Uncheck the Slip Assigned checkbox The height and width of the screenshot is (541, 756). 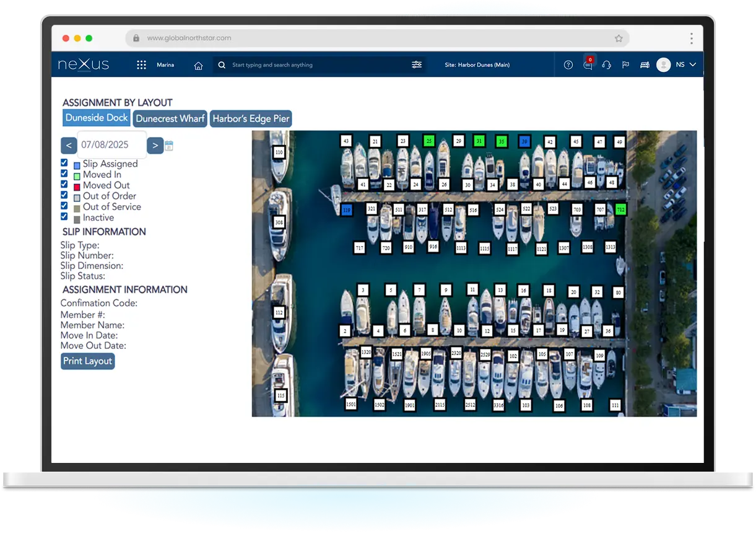coord(64,163)
